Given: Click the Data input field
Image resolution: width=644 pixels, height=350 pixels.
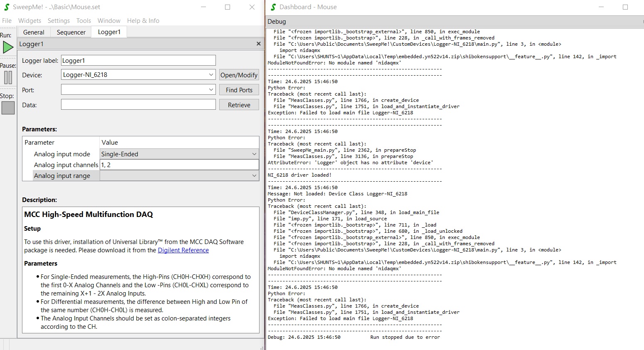Looking at the screenshot, I should pos(138,105).
